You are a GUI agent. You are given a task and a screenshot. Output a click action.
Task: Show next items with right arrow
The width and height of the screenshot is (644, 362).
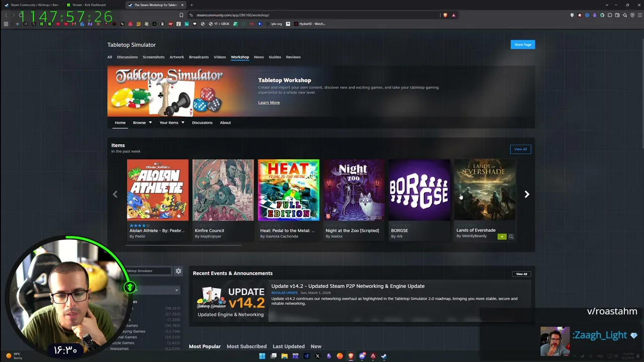pos(527,195)
